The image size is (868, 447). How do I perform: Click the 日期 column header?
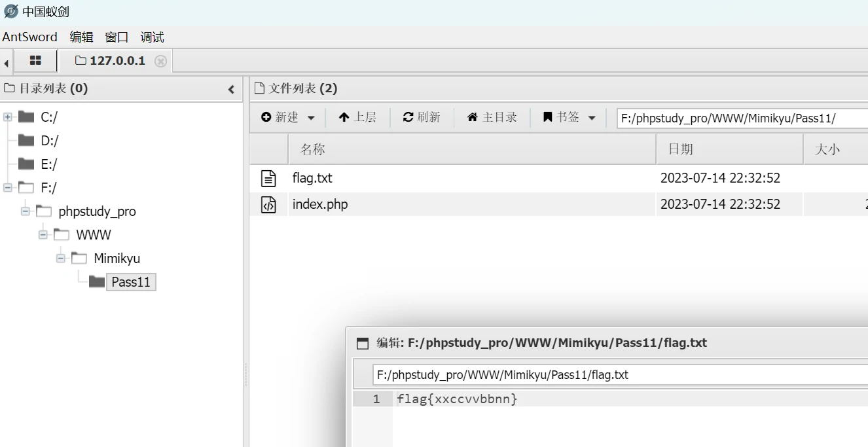680,149
